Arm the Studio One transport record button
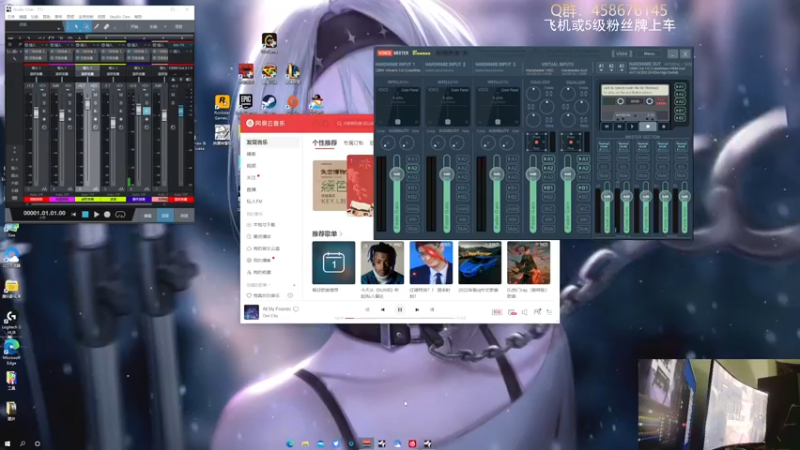800x450 pixels. pyautogui.click(x=107, y=215)
